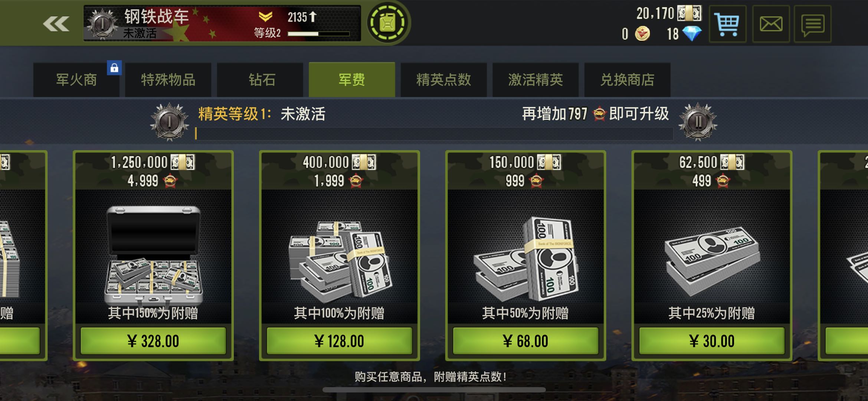
Task: Switch to the 特殊物品 tab
Action: (168, 80)
